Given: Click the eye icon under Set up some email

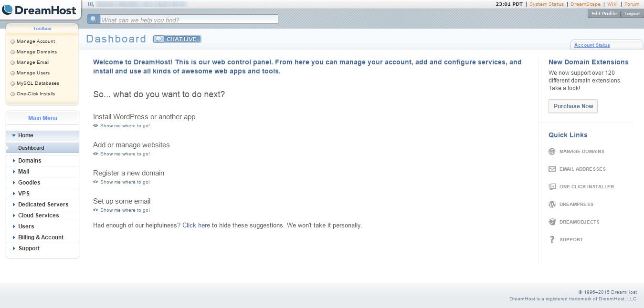Looking at the screenshot, I should (95, 210).
